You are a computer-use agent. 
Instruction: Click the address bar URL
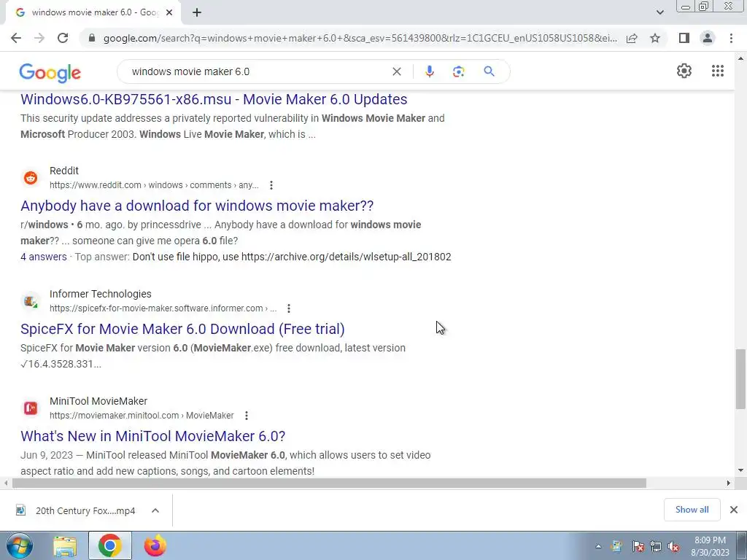(x=360, y=38)
